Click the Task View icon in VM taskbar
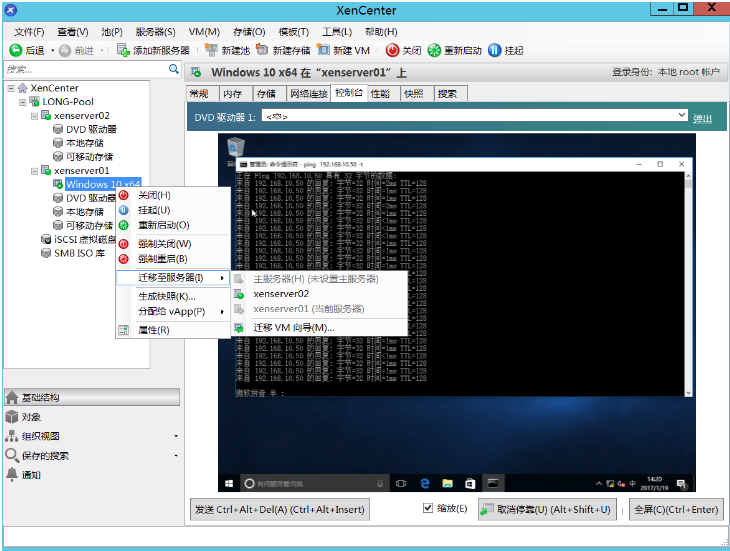Viewport: 730px width, 551px height. [401, 484]
